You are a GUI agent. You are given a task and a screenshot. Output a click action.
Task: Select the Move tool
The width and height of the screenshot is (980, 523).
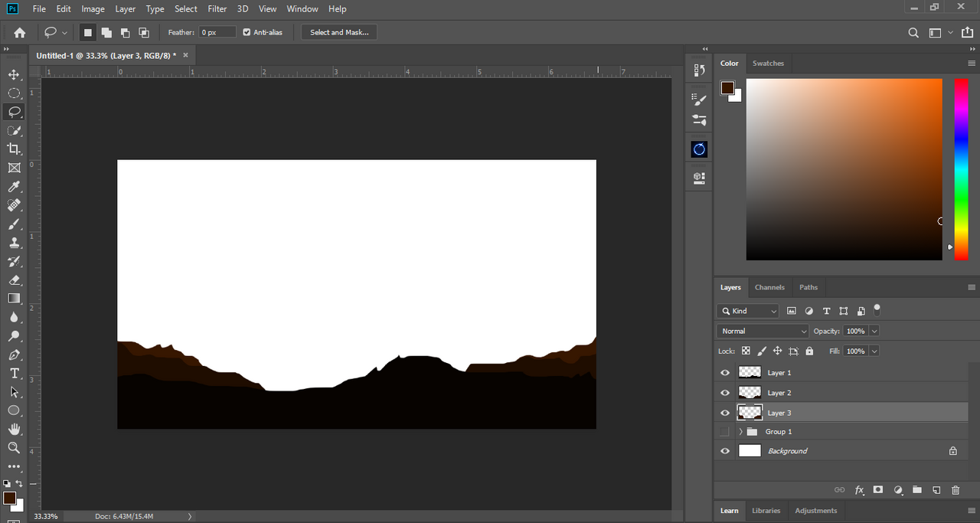click(x=14, y=74)
